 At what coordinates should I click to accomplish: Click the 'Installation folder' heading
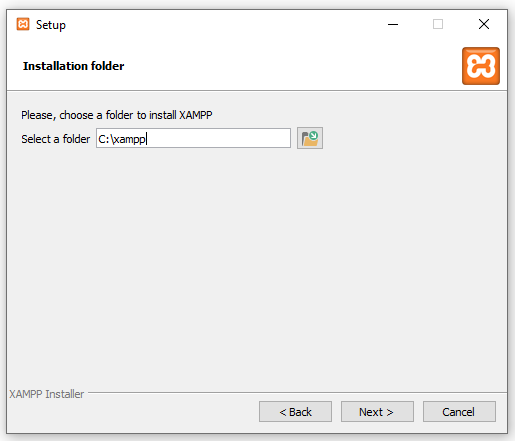[73, 66]
